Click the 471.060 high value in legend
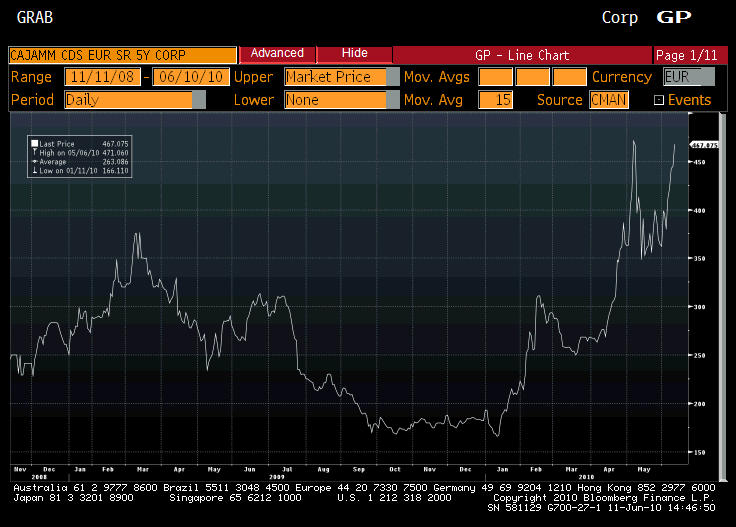736x527 pixels. pos(115,153)
